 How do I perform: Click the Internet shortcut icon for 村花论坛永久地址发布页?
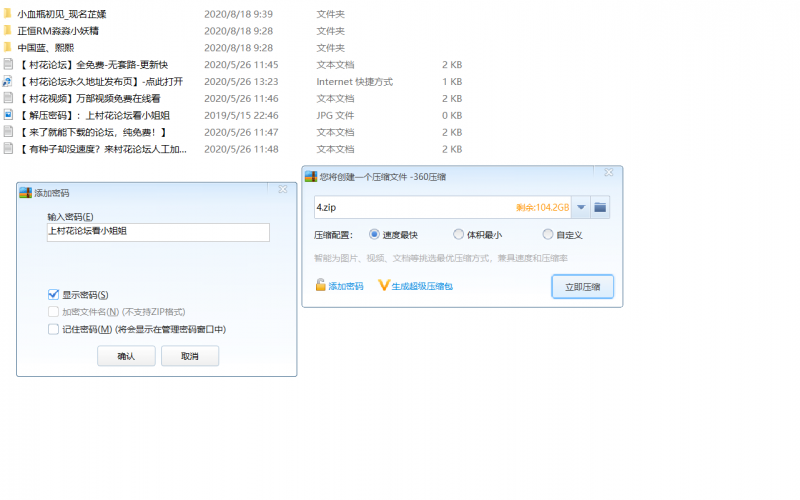tap(8, 81)
